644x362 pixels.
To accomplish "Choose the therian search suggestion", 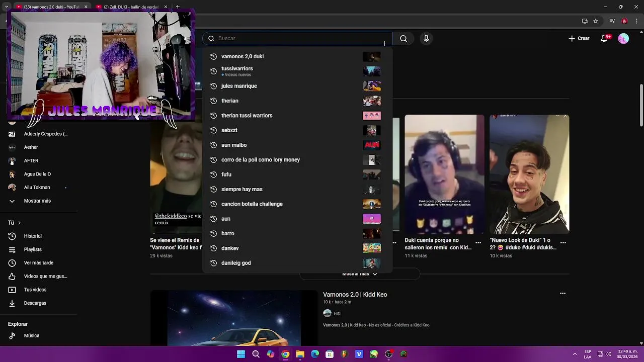I will (x=297, y=101).
